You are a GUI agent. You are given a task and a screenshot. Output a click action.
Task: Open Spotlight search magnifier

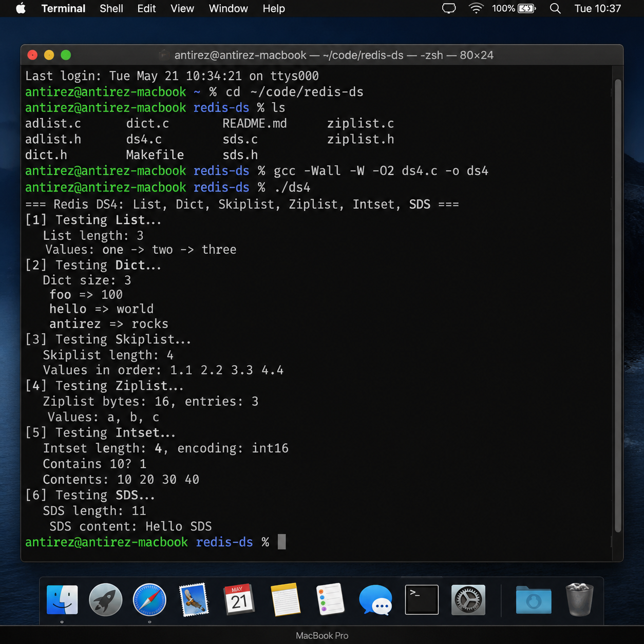(555, 8)
